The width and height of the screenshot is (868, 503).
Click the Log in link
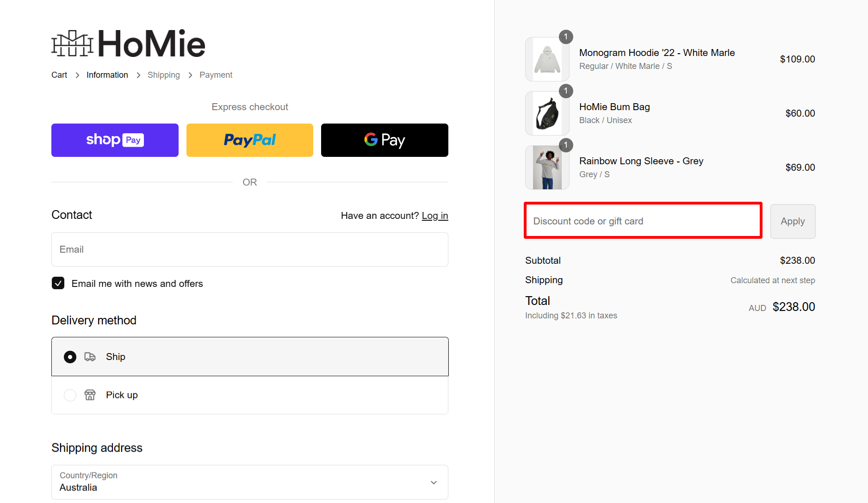[434, 215]
